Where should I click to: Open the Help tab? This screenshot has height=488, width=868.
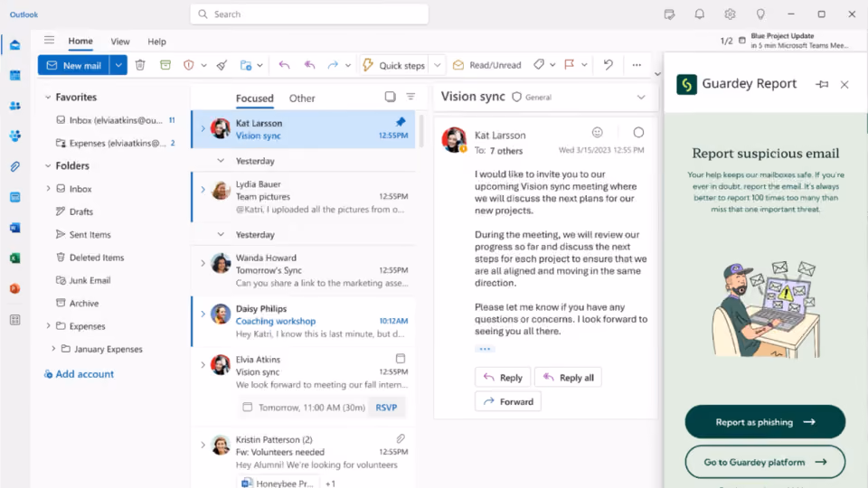[x=156, y=42]
